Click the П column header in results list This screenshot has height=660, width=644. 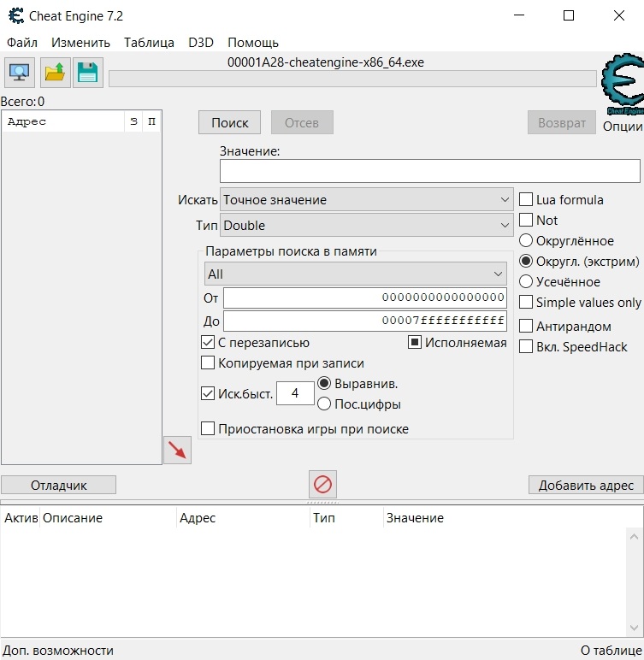tap(151, 121)
